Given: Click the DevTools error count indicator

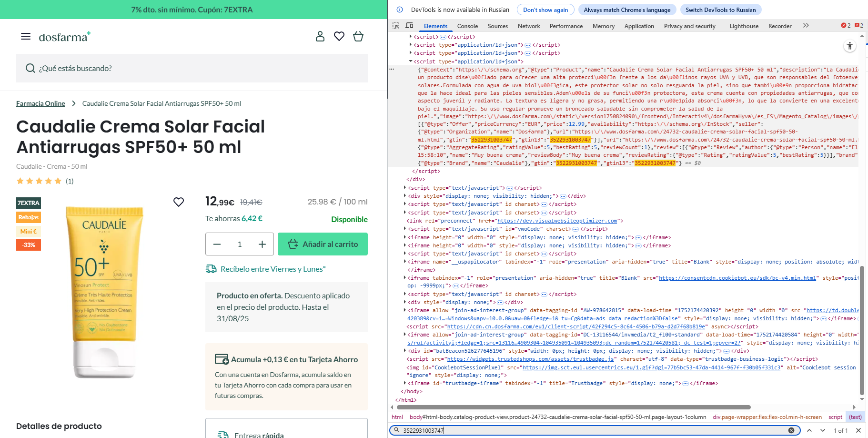Looking at the screenshot, I should pyautogui.click(x=846, y=26).
